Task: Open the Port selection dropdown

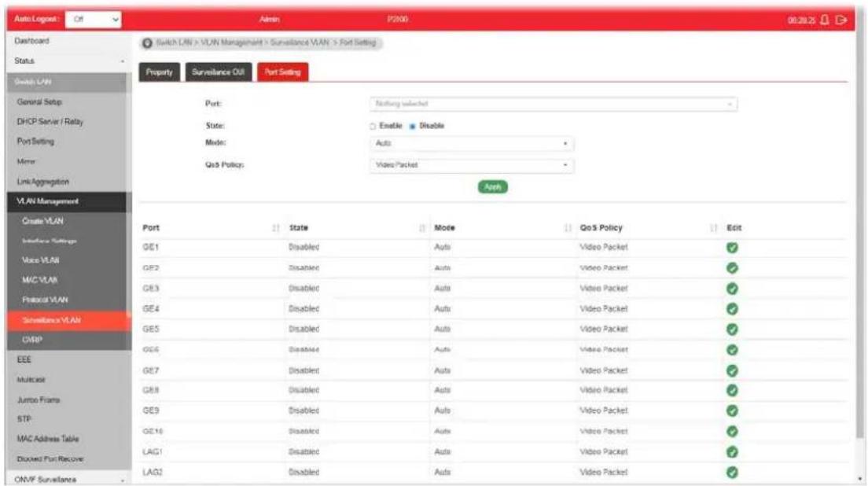Action: (x=553, y=104)
